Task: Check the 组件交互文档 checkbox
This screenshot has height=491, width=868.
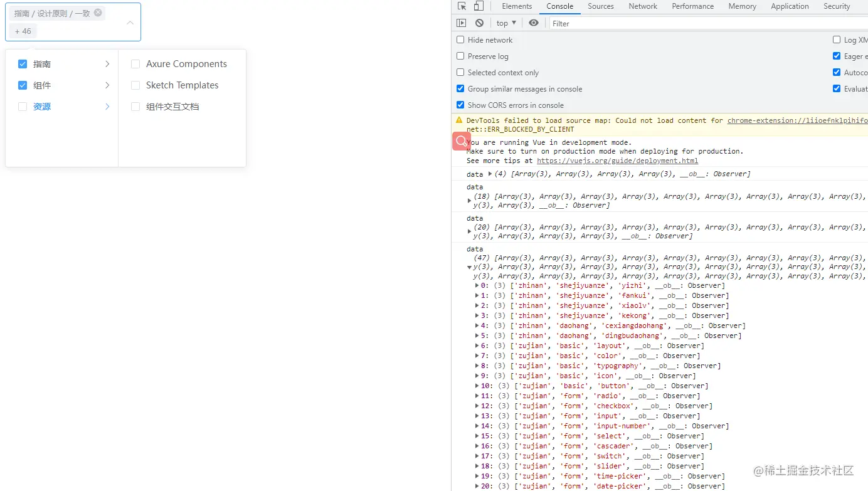Action: 135,107
